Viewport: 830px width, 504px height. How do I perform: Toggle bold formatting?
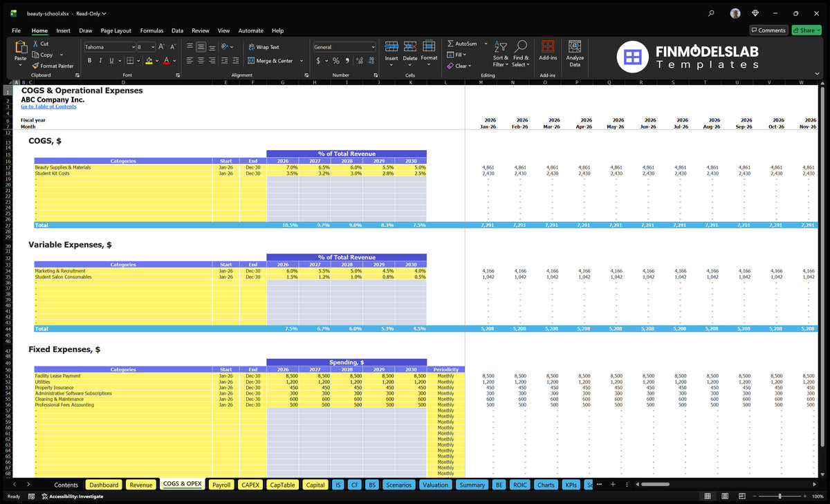pyautogui.click(x=89, y=61)
